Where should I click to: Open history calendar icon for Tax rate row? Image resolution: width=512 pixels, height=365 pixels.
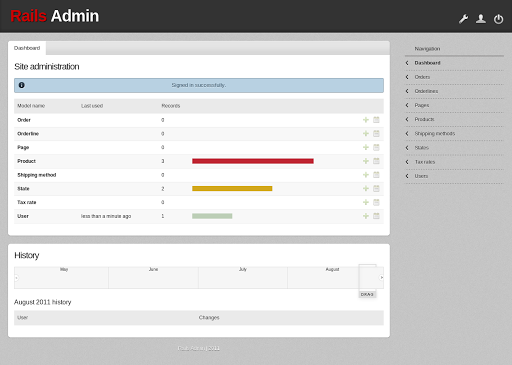click(x=376, y=202)
